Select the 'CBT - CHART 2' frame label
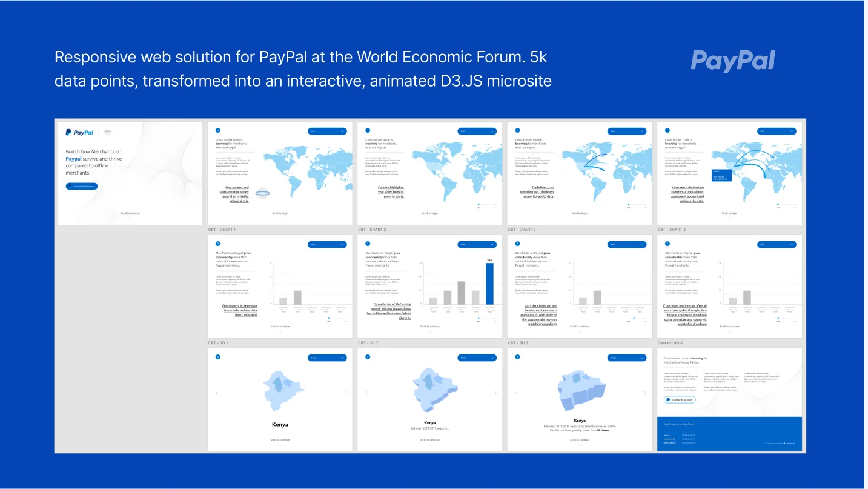Screen dimensions: 868x489 (x=372, y=230)
